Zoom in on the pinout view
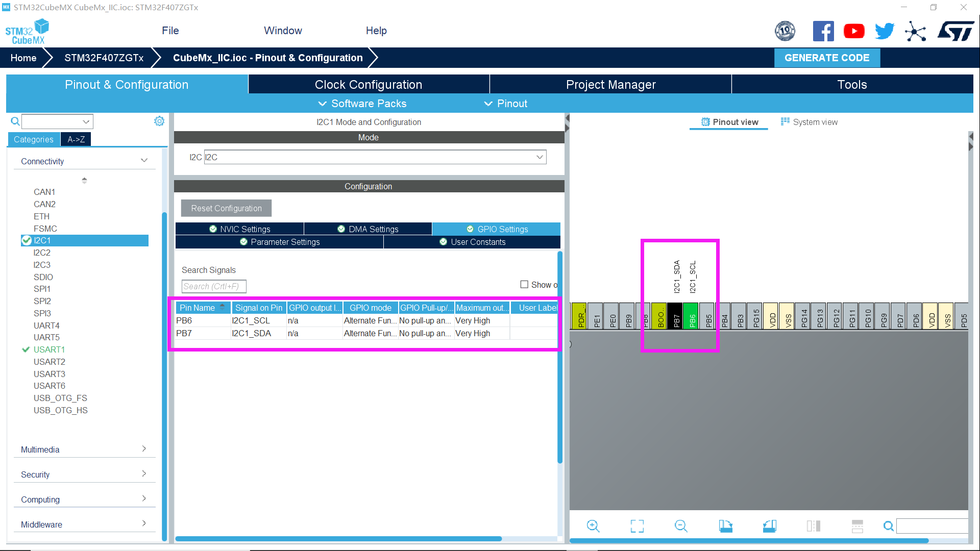Image resolution: width=980 pixels, height=551 pixels. [593, 525]
